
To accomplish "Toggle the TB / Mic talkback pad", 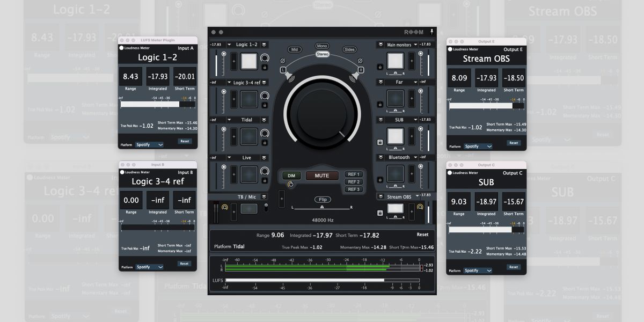I will pos(249,209).
